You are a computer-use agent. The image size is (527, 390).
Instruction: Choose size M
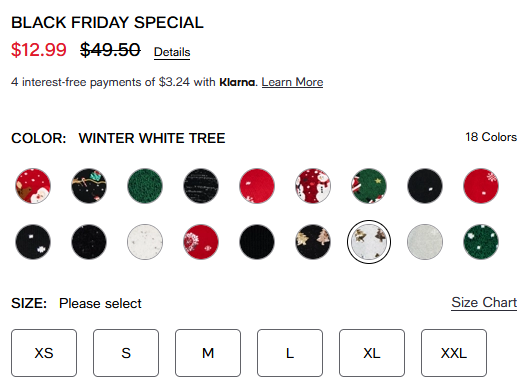[x=208, y=353]
